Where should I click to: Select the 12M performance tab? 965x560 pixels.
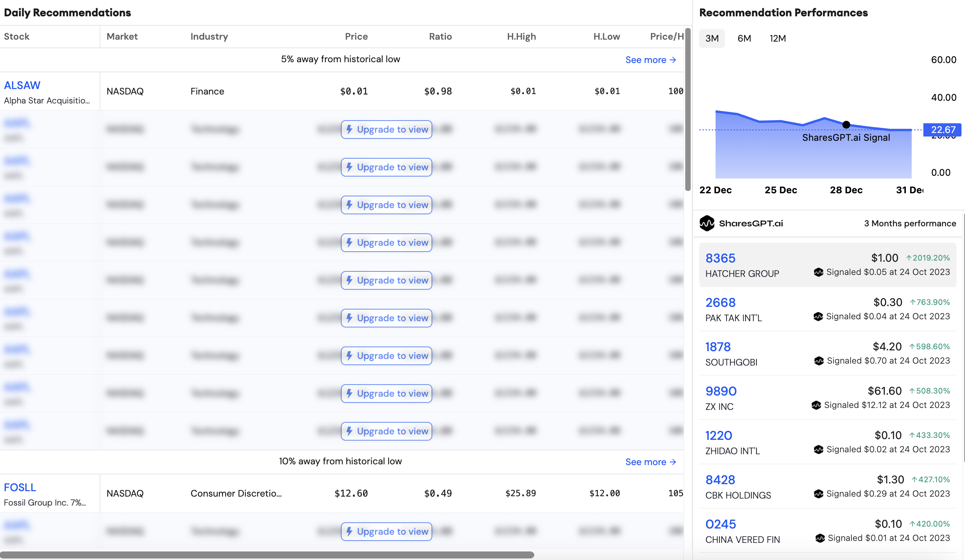point(777,38)
